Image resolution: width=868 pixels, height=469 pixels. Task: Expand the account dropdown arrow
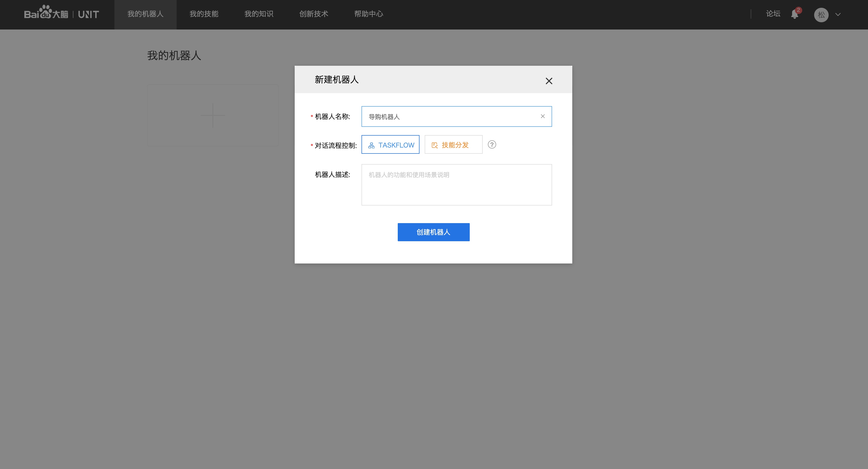point(838,14)
